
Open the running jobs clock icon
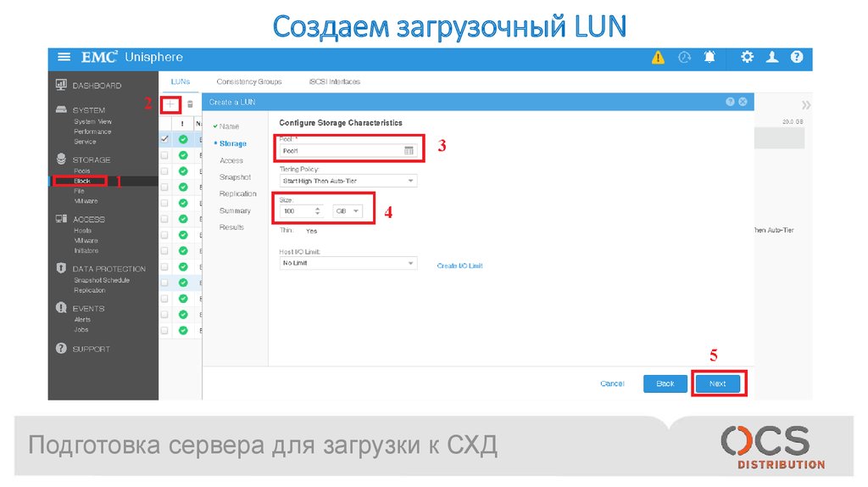click(685, 57)
